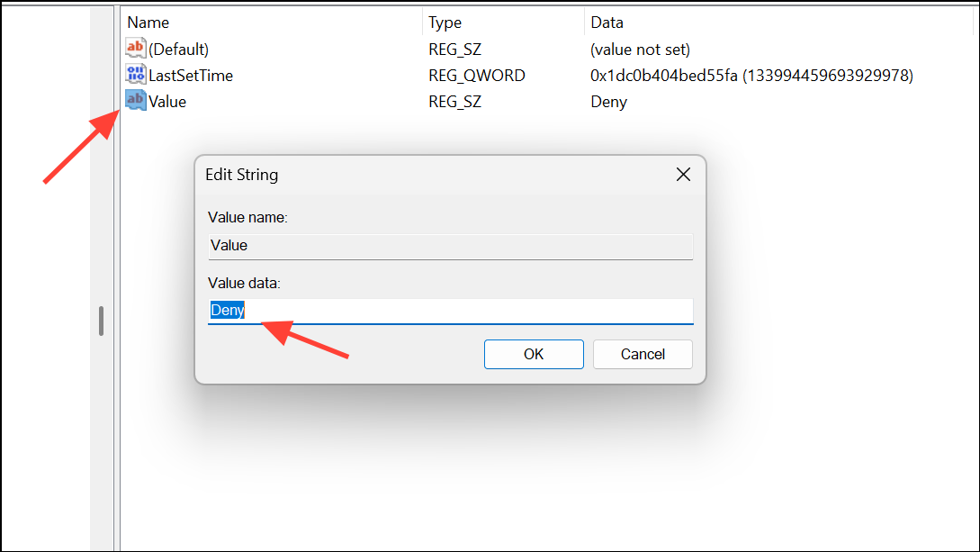Click the Deny data cell of Value row
Screen dimensions: 980x552
(x=608, y=102)
